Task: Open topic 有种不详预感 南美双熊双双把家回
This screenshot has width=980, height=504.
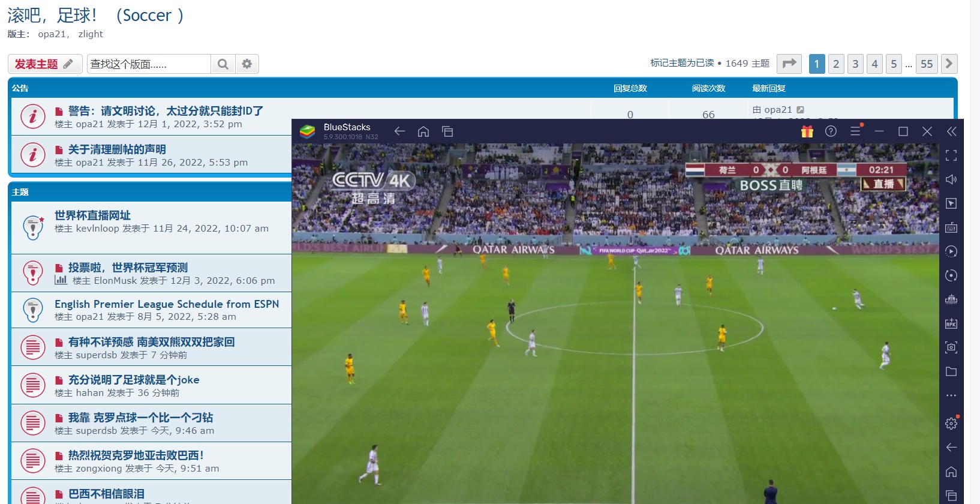Action: click(x=151, y=342)
